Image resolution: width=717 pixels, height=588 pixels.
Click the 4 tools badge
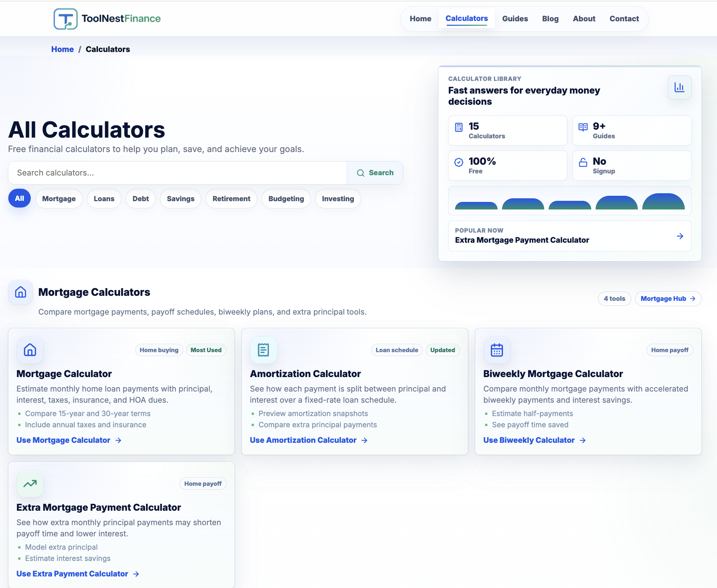pyautogui.click(x=614, y=299)
